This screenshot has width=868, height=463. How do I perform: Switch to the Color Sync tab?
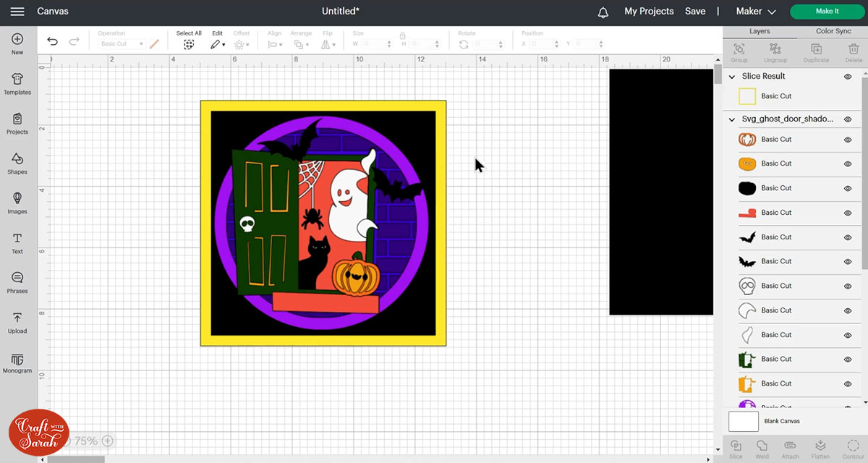click(x=833, y=31)
